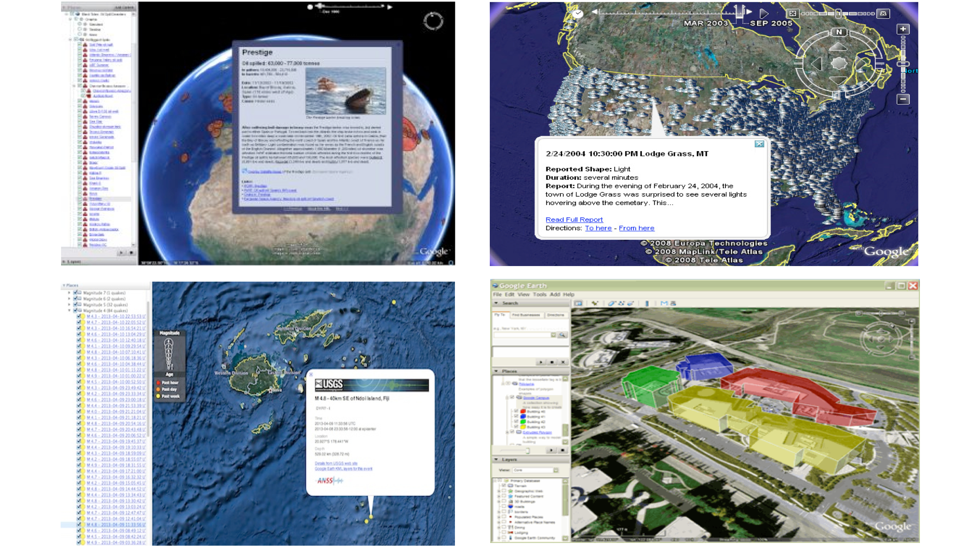
Task: Select the Directions tab
Action: [556, 315]
